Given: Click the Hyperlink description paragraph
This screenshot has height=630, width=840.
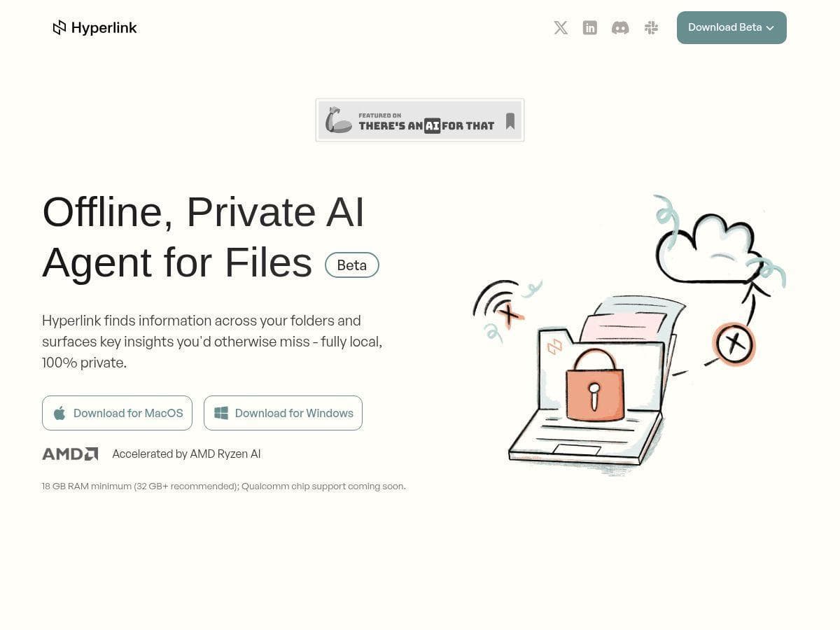Looking at the screenshot, I should click(x=212, y=342).
